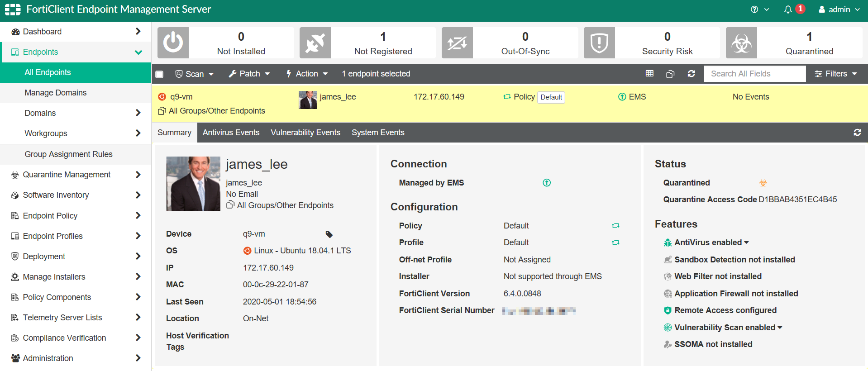Open Compliance Verification in sidebar
Screen dimensions: 868x371
[x=76, y=338]
